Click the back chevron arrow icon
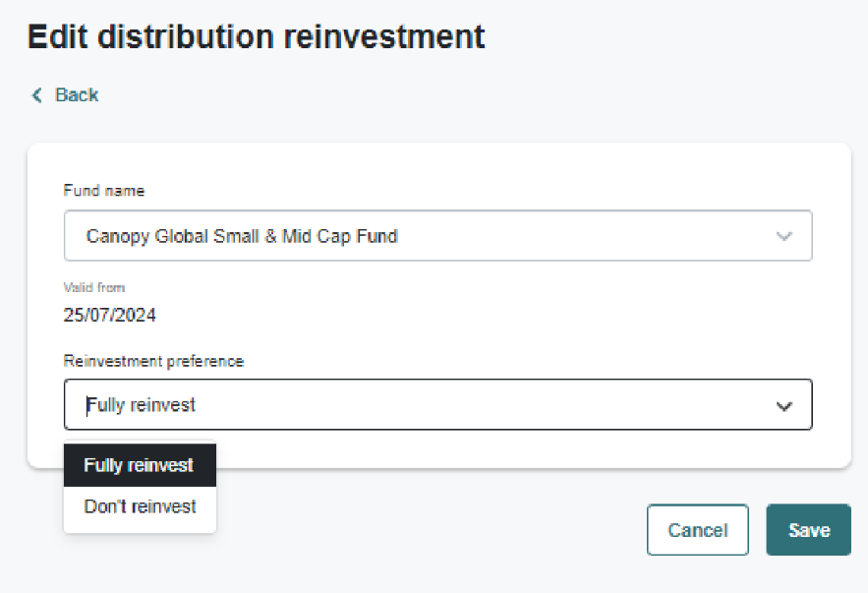The height and width of the screenshot is (593, 868). click(37, 95)
